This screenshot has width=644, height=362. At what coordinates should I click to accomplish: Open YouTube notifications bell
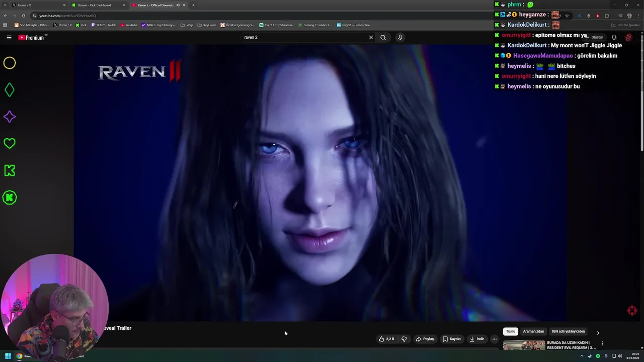(x=614, y=37)
